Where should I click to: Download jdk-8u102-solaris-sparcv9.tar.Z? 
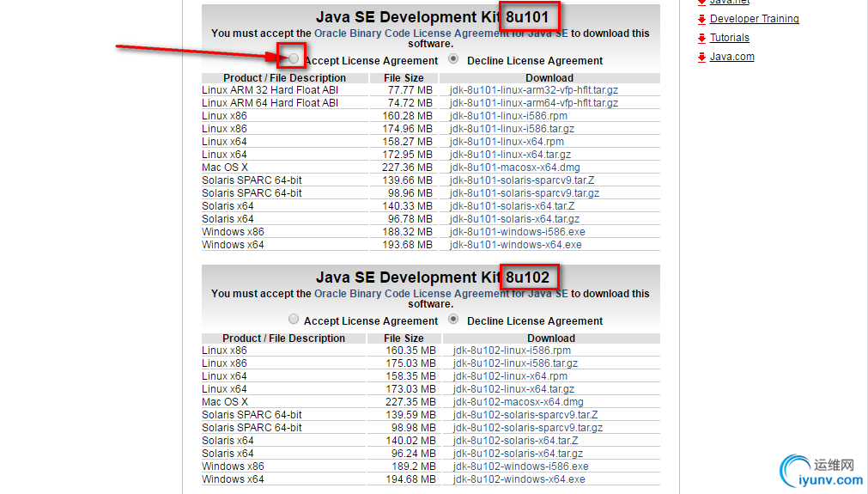click(x=525, y=415)
